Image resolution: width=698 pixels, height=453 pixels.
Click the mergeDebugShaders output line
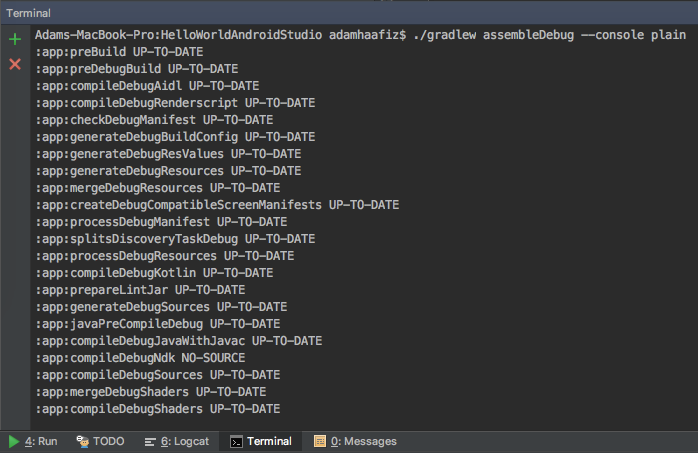click(151, 392)
